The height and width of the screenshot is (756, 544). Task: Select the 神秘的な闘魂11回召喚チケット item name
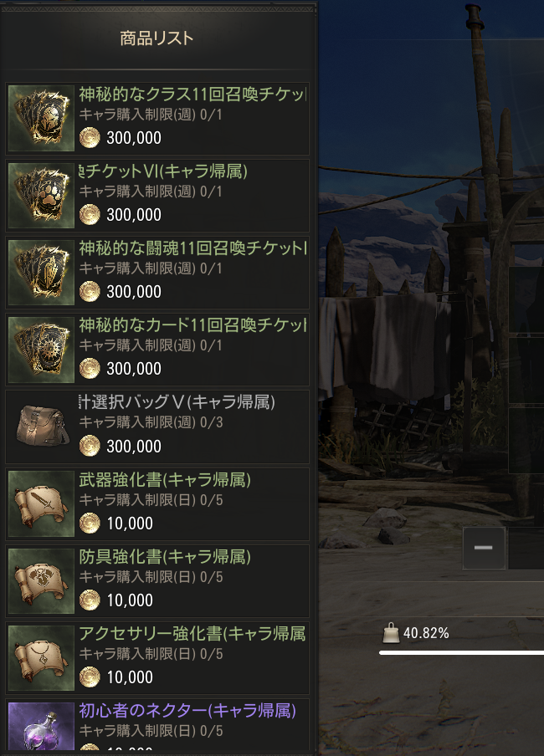(192, 248)
